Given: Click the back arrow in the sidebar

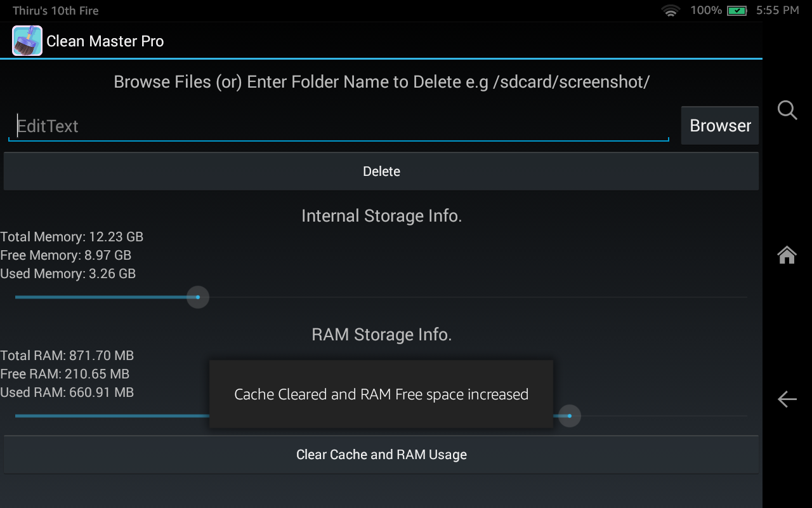Looking at the screenshot, I should point(787,399).
